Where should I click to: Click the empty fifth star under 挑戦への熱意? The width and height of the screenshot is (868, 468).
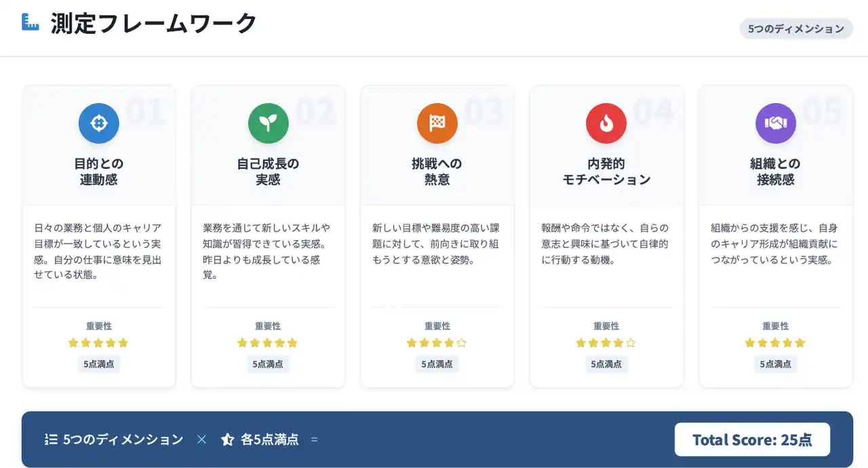[x=462, y=343]
